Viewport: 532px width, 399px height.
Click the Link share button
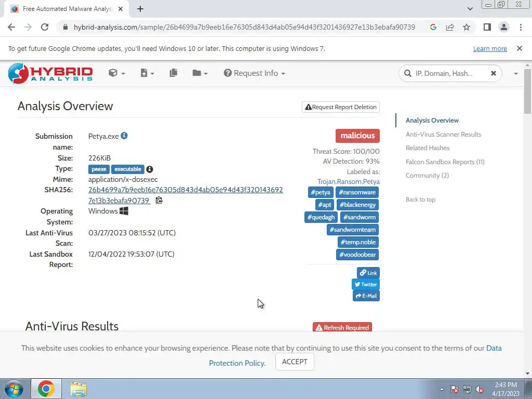point(368,273)
